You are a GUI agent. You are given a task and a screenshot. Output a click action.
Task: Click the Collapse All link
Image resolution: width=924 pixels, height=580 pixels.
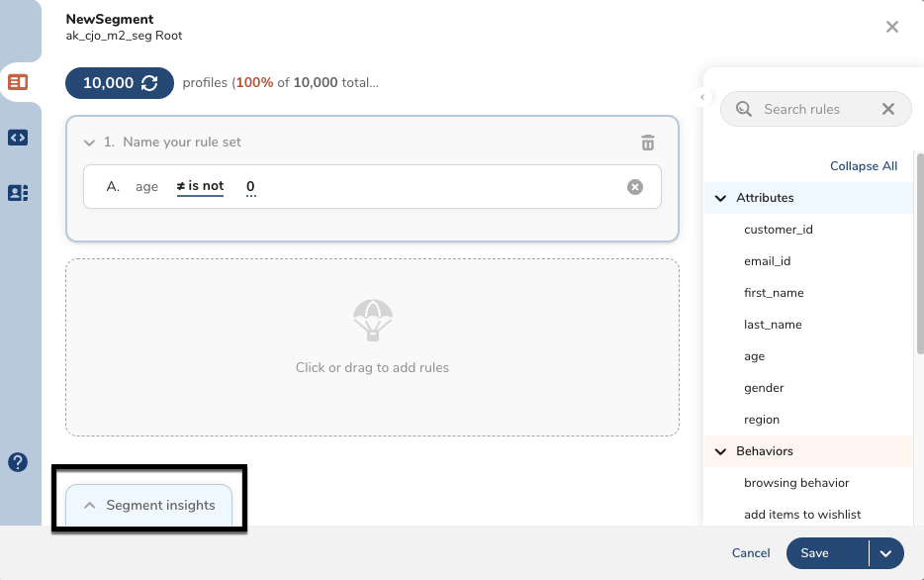tap(863, 166)
